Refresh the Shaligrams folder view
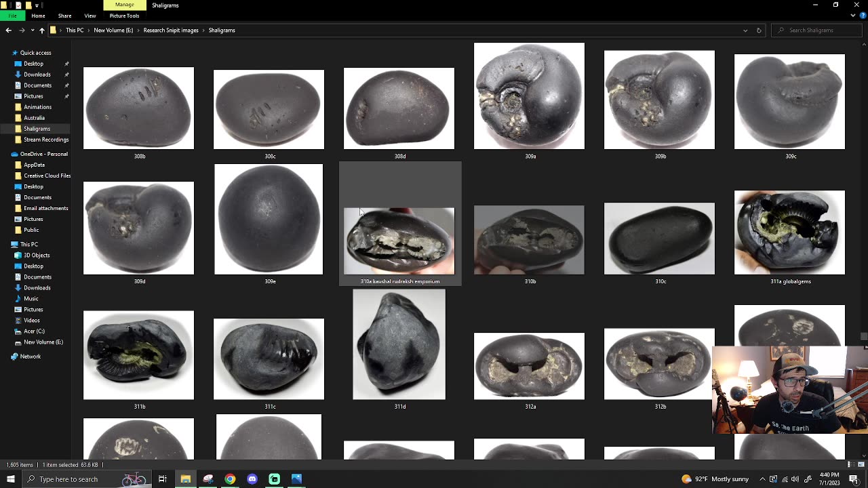Viewport: 868px width, 488px height. [759, 30]
